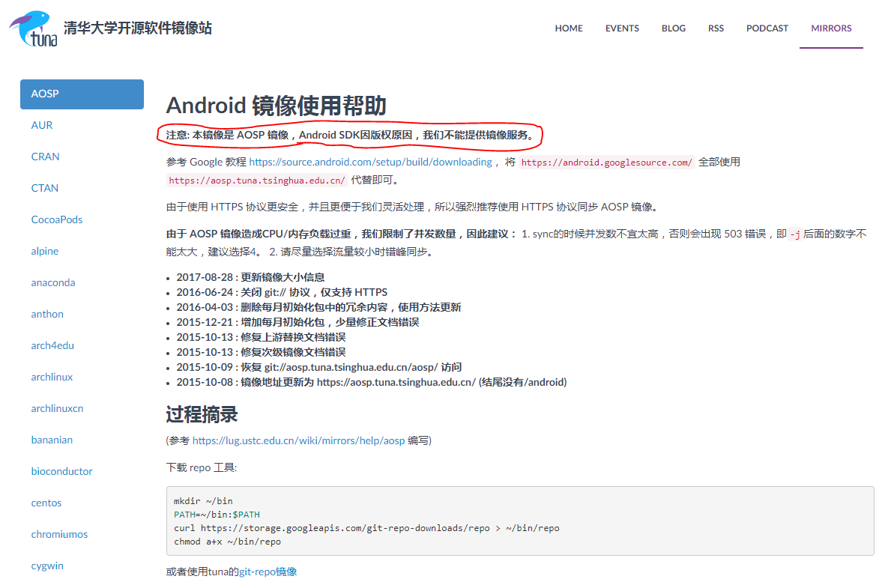The height and width of the screenshot is (588, 894).
Task: Open the 清华大学开源软件镜像站 site title
Action: [x=137, y=28]
